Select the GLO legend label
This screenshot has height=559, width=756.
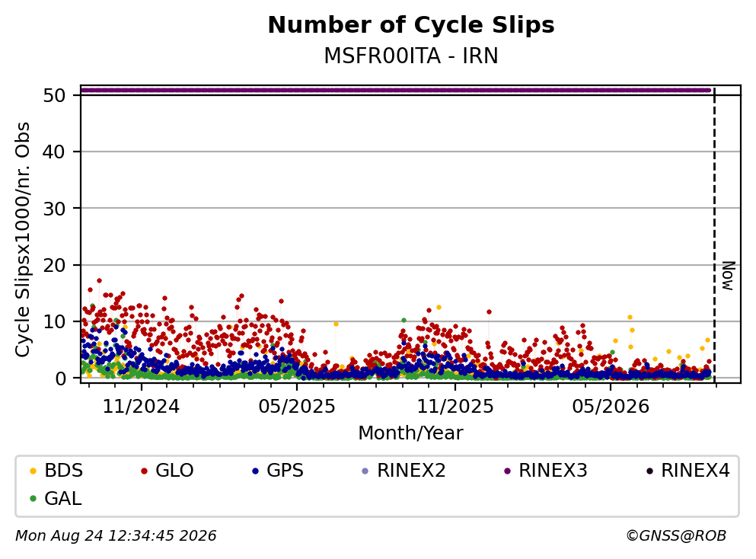tap(174, 471)
